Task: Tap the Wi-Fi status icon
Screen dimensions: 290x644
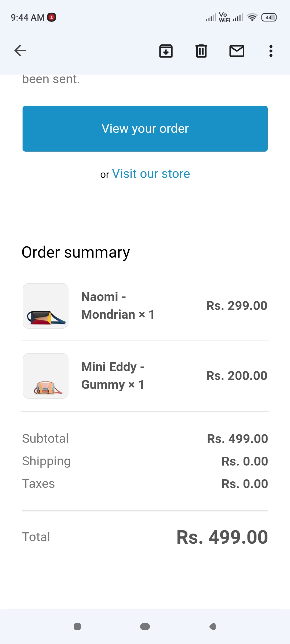Action: point(252,17)
